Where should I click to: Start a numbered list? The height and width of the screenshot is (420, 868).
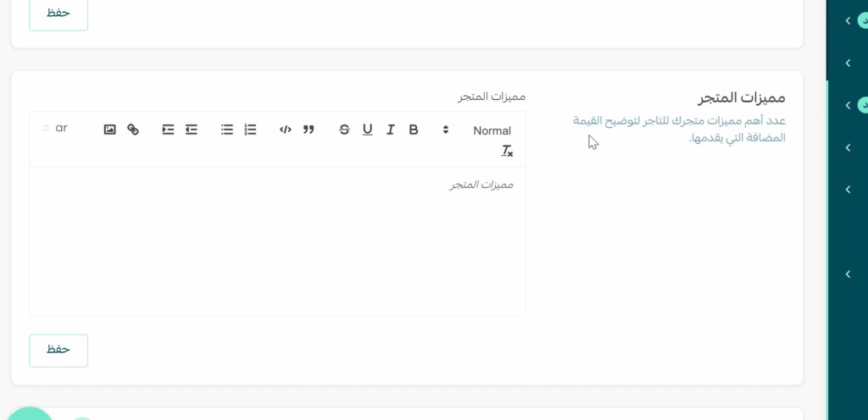[250, 130]
